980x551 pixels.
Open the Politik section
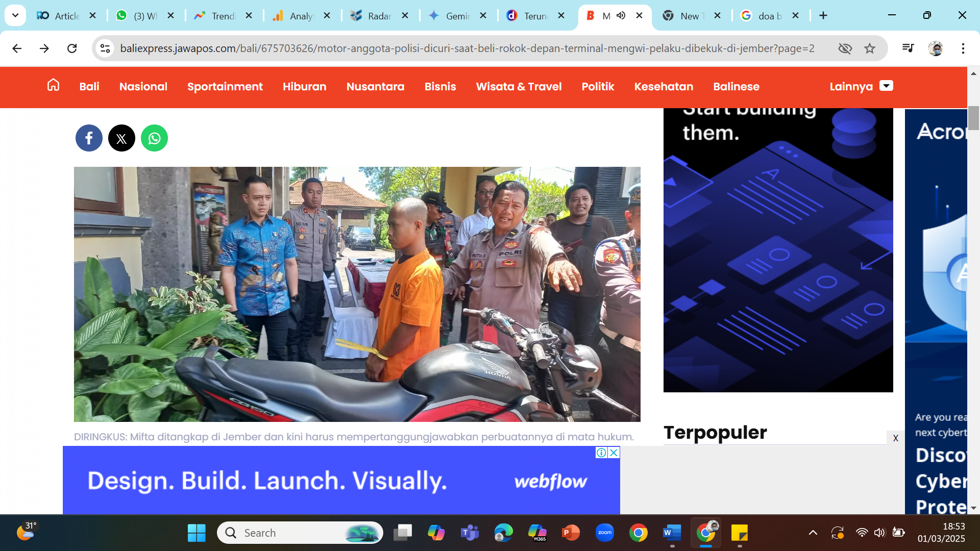tap(598, 87)
